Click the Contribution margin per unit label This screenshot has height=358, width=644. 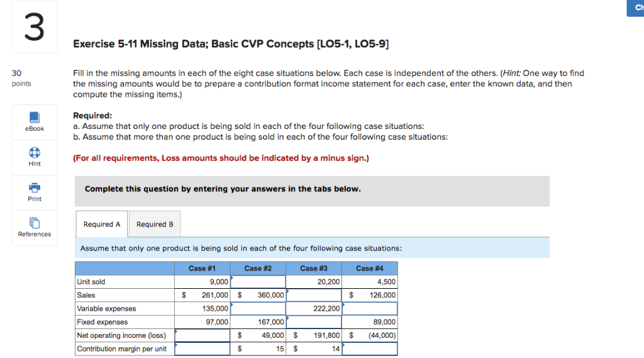point(121,349)
